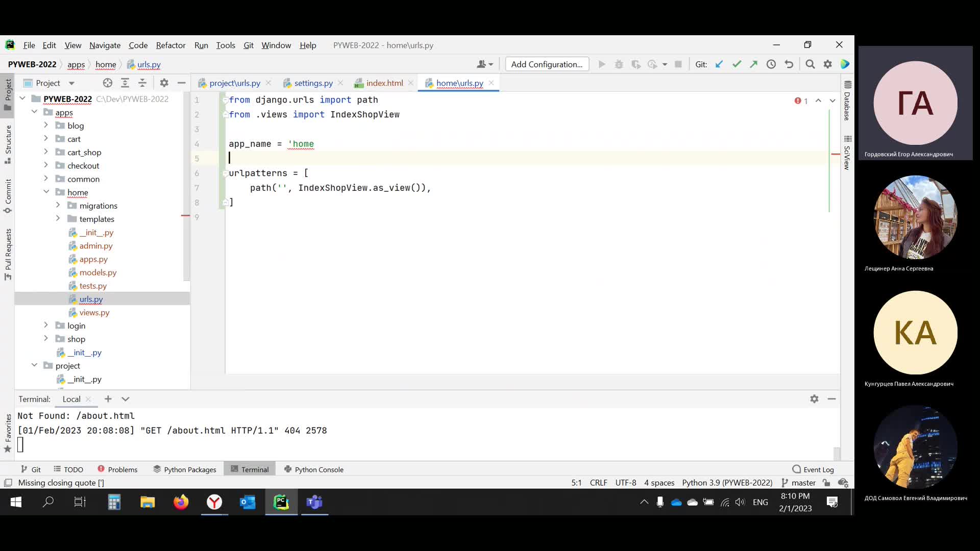Open IDE settings gear in toolbar

[x=828, y=64]
